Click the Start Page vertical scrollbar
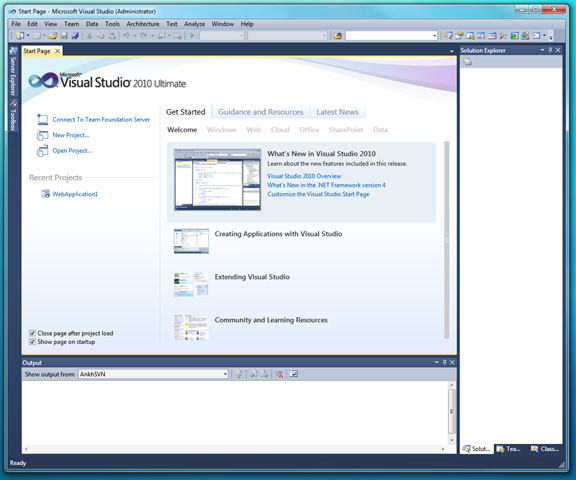The image size is (576, 480). 446,242
